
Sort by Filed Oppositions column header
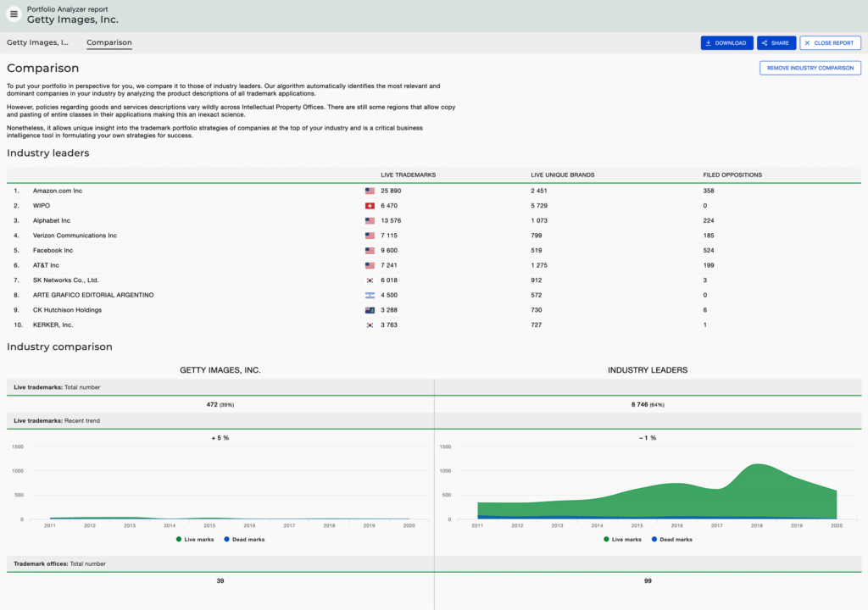(x=732, y=175)
